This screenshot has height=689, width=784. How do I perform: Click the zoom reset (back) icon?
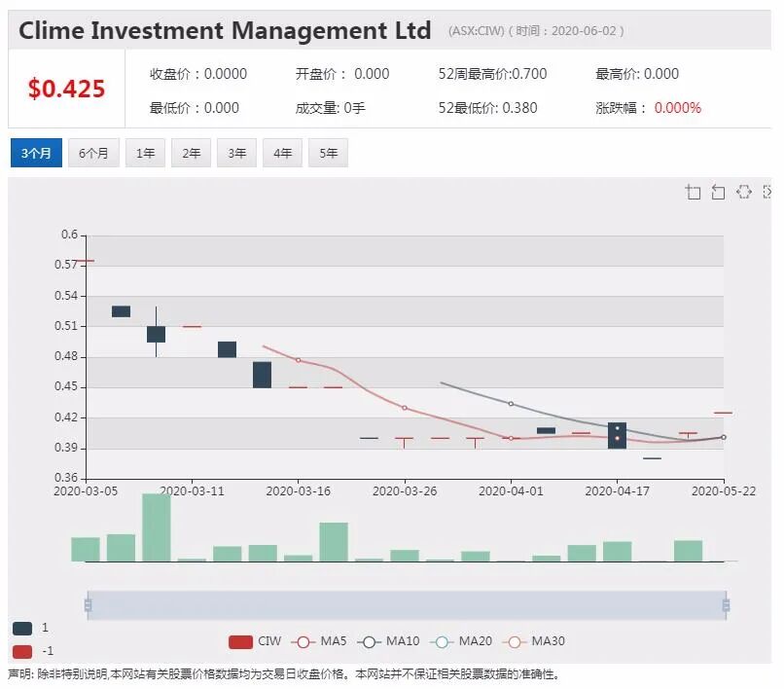coord(718,192)
